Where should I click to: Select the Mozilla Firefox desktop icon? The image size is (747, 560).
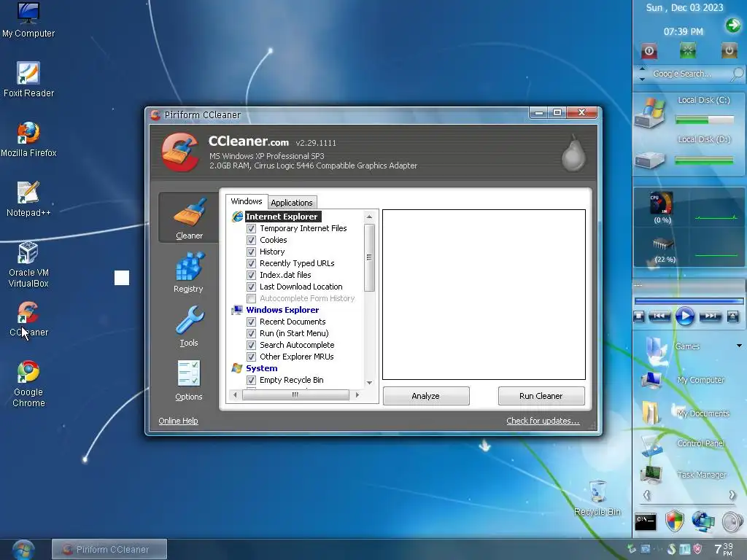coord(28,139)
